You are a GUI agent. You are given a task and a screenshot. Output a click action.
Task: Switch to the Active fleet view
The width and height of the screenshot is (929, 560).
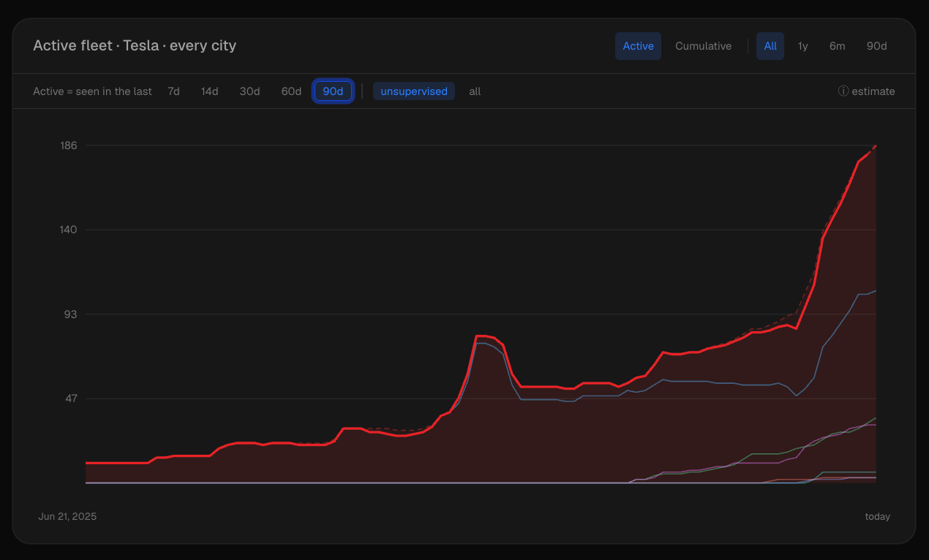(x=638, y=46)
